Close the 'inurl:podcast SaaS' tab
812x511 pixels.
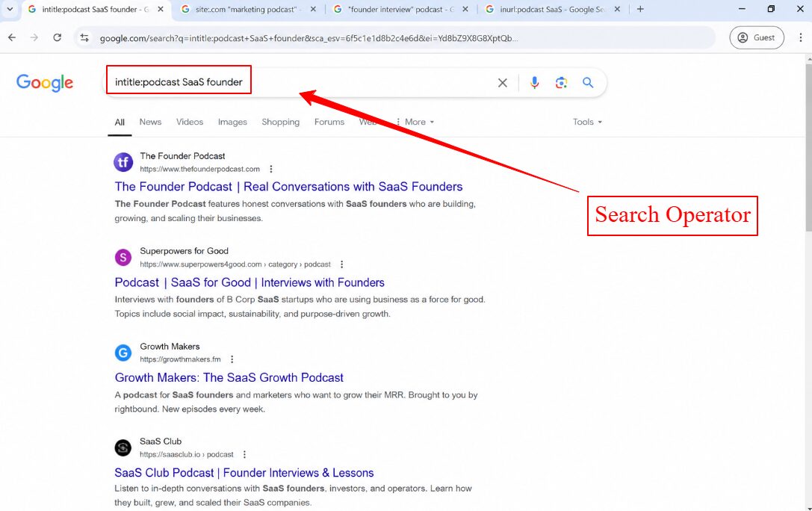tap(617, 9)
